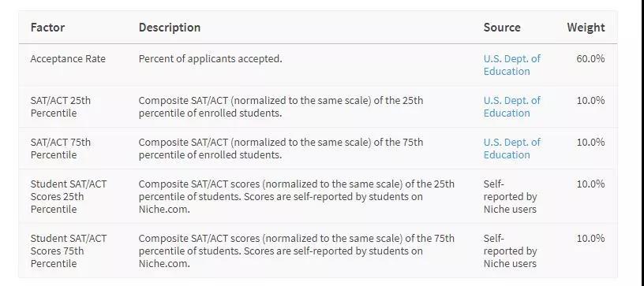
Task: Open Dept. of Education link in SAT/ACT 25th row
Action: pos(511,106)
